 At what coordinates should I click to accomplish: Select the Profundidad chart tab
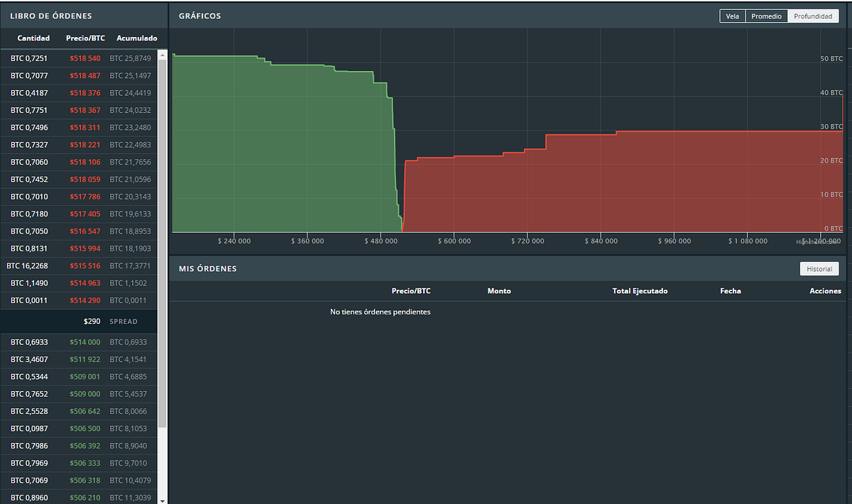point(813,16)
